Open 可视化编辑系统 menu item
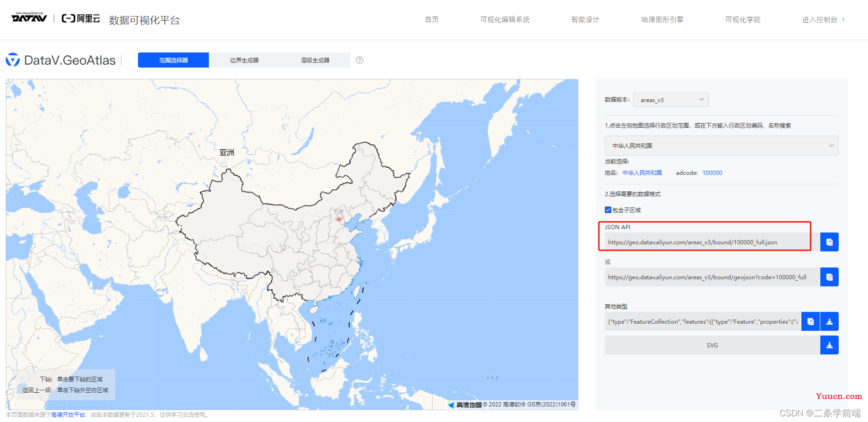The width and height of the screenshot is (868, 422). click(505, 19)
